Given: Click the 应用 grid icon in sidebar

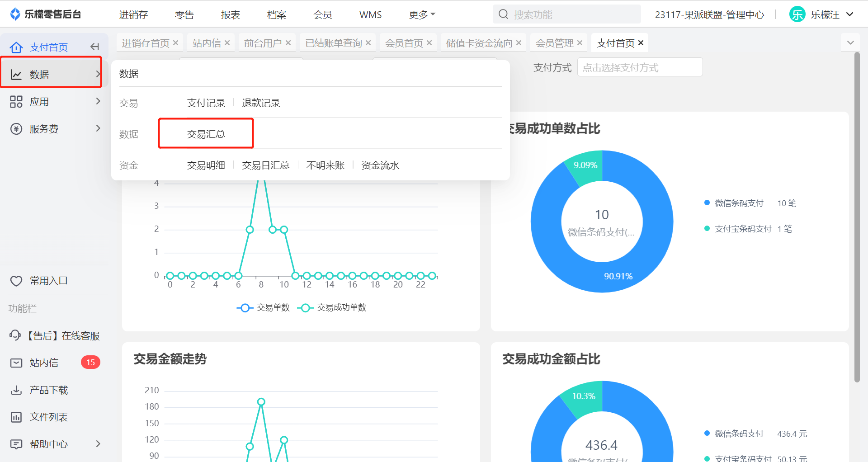Looking at the screenshot, I should (16, 102).
